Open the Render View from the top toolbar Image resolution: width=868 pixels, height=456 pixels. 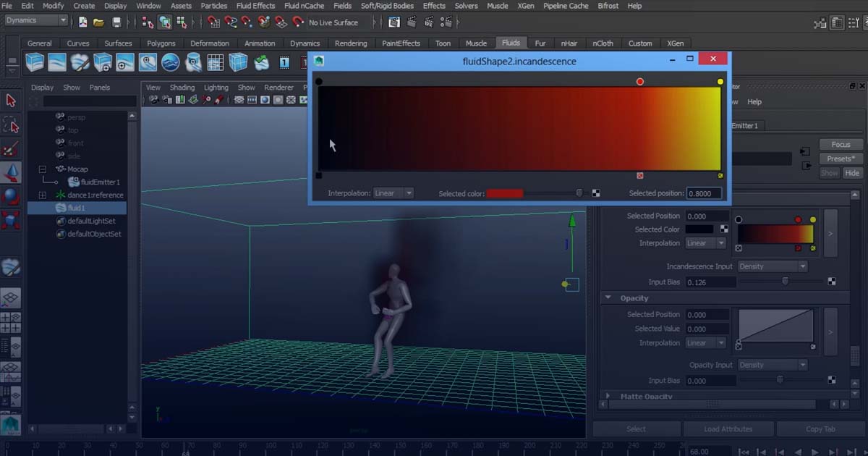pyautogui.click(x=393, y=22)
